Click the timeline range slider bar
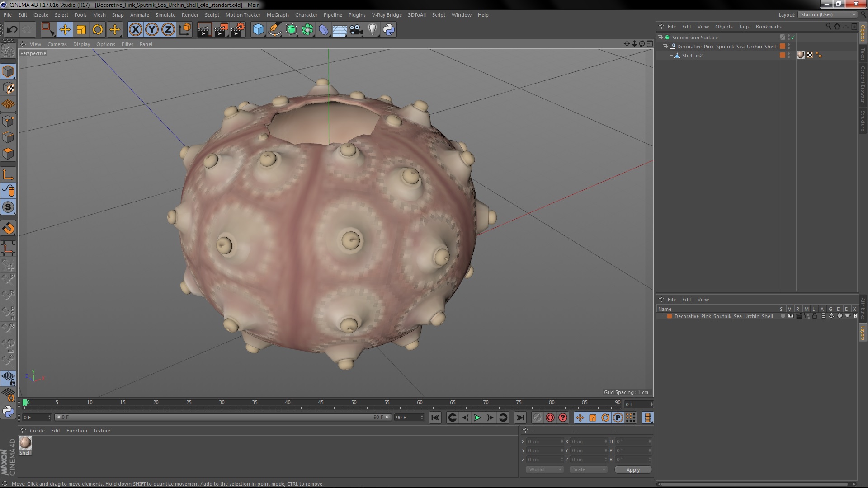This screenshot has width=868, height=488. click(222, 417)
